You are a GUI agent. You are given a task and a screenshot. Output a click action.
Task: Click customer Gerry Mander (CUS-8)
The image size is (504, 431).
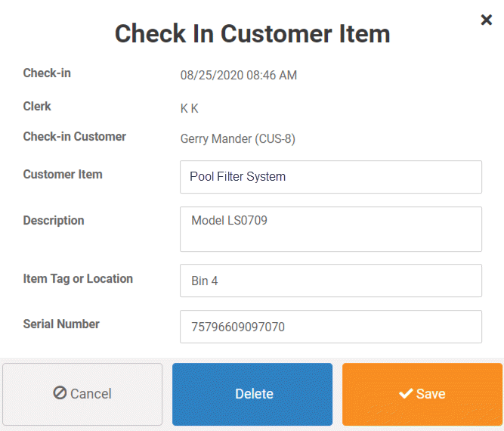pos(238,139)
